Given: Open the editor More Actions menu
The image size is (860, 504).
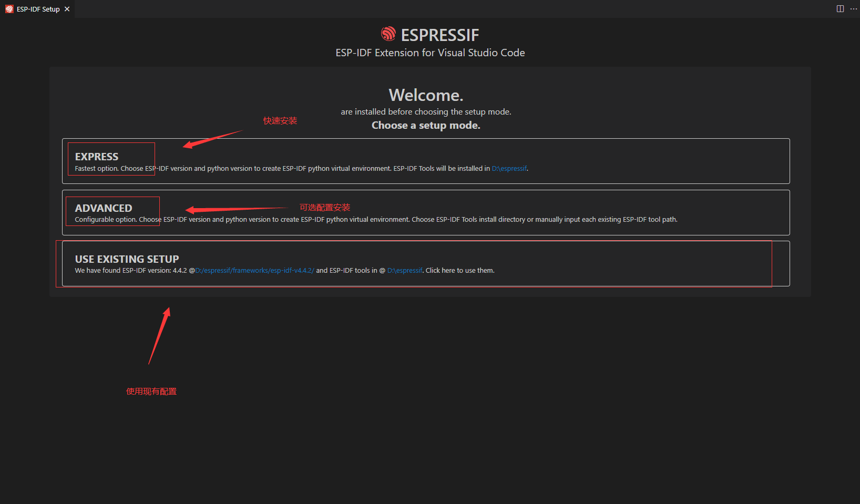Looking at the screenshot, I should [x=853, y=9].
